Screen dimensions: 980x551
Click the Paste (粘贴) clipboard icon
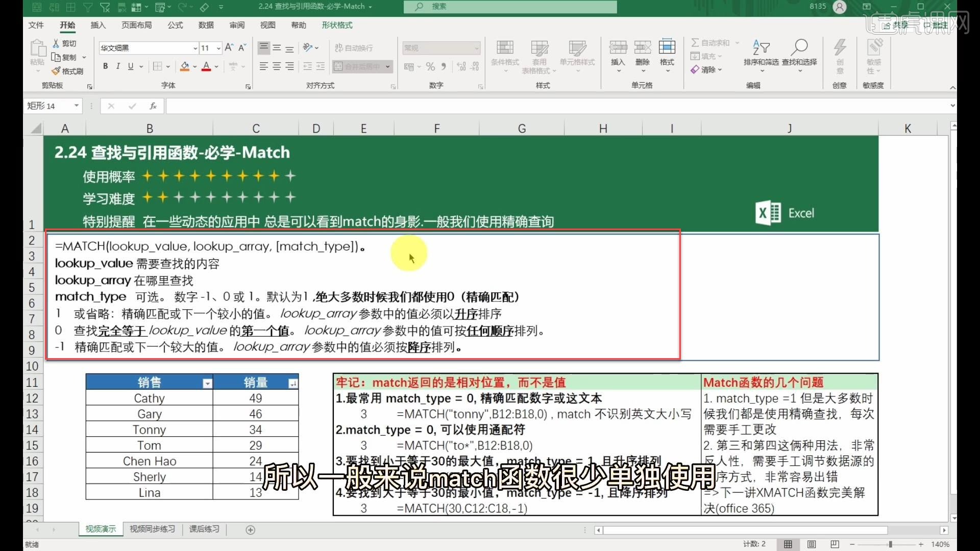point(37,48)
